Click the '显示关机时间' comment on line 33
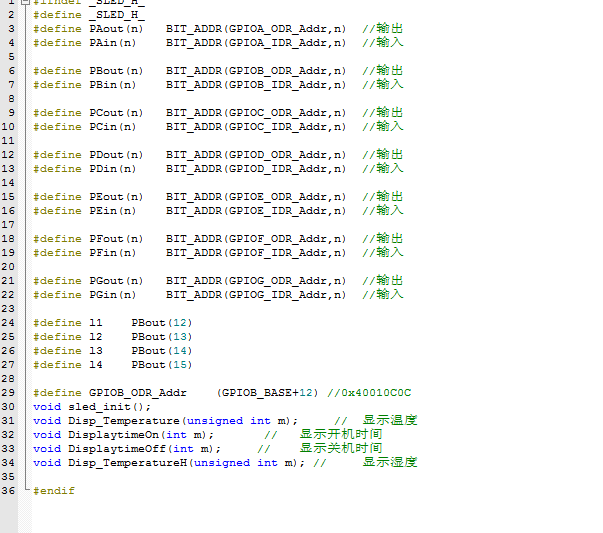The width and height of the screenshot is (603, 533). click(341, 448)
